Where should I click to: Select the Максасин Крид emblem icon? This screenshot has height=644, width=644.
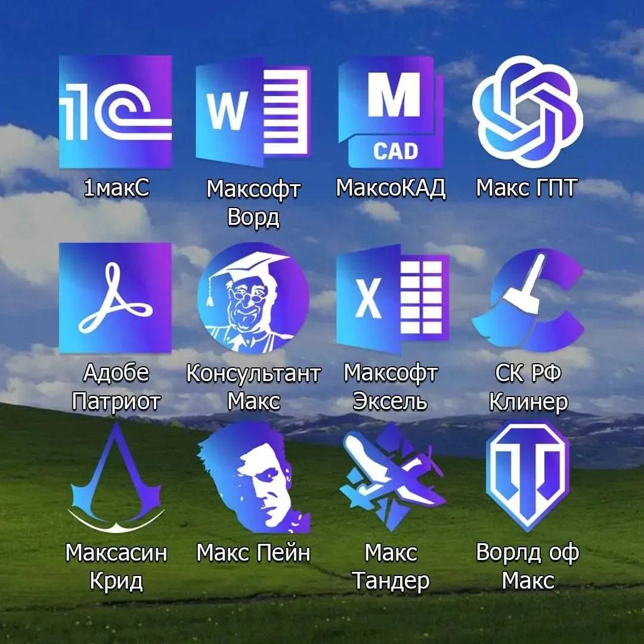click(116, 477)
